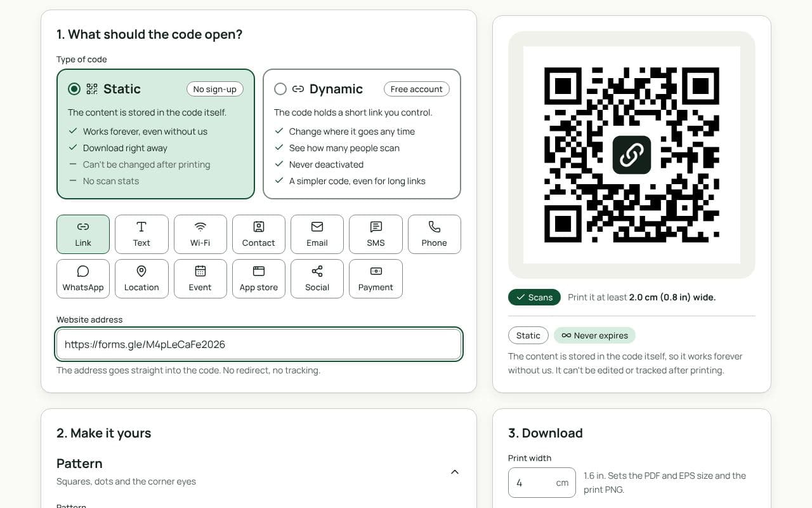
Task: Click the "No scan stats" text
Action: pos(111,181)
